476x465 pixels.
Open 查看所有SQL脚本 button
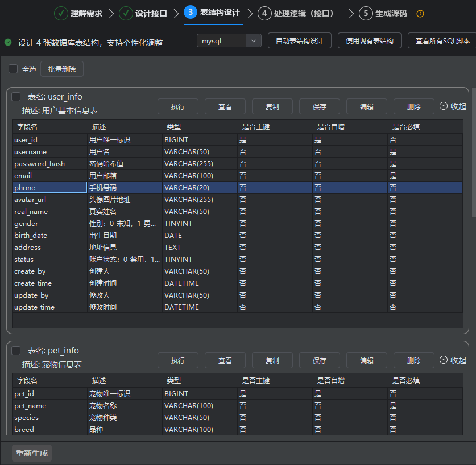(x=442, y=41)
